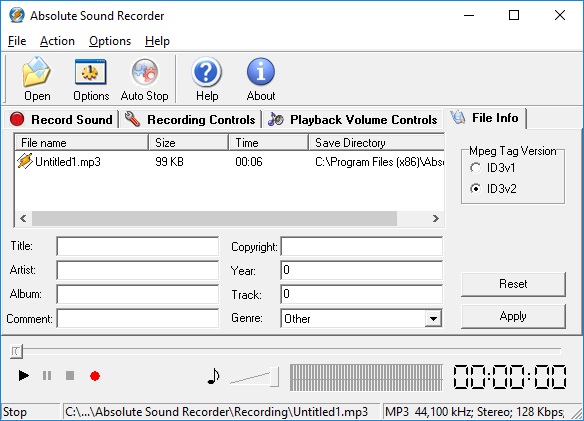Click the Absolute Sound Recorder title icon
The width and height of the screenshot is (584, 421).
17,15
